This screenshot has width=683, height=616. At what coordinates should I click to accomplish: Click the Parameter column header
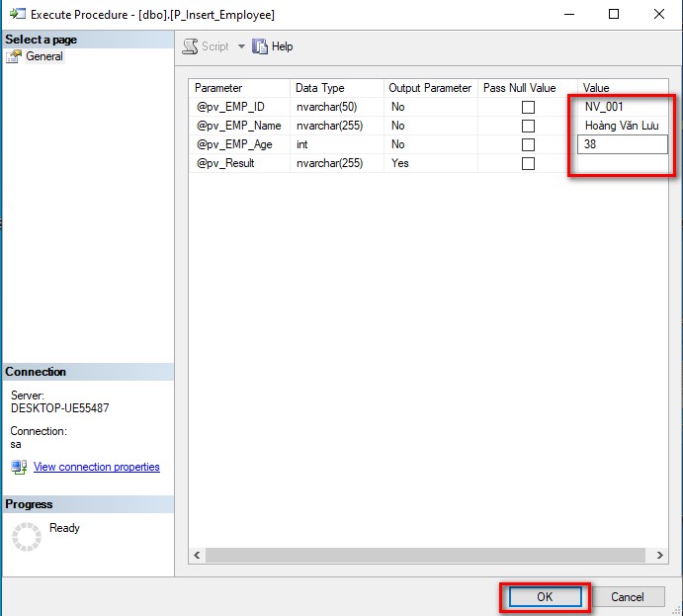pos(239,88)
